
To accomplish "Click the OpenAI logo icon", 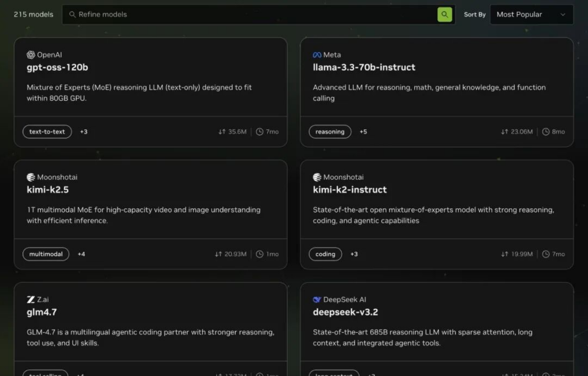I will (31, 55).
